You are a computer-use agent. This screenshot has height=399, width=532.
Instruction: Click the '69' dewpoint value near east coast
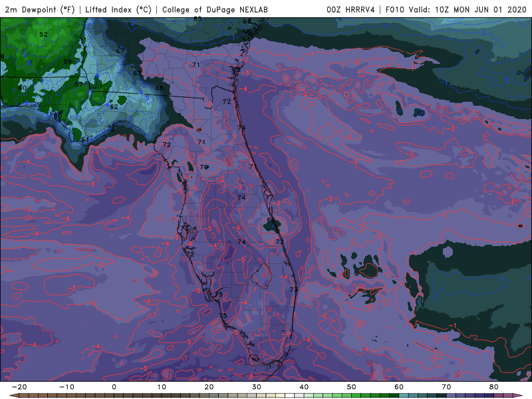click(x=271, y=219)
